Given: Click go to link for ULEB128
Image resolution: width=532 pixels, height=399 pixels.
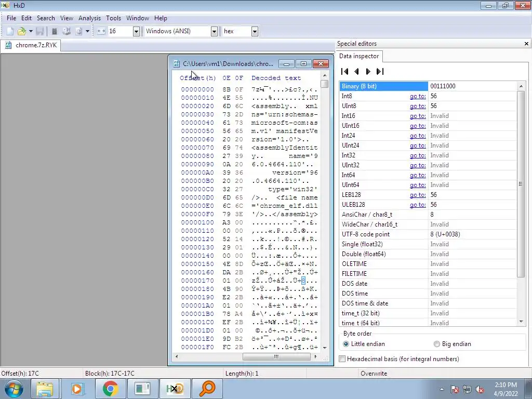Looking at the screenshot, I should point(418,205).
